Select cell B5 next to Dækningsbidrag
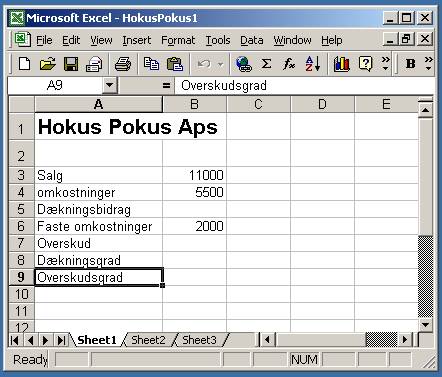 pos(194,209)
